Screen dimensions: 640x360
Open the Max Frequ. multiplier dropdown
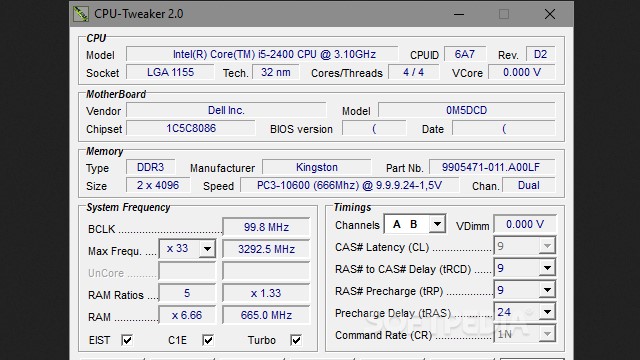207,249
